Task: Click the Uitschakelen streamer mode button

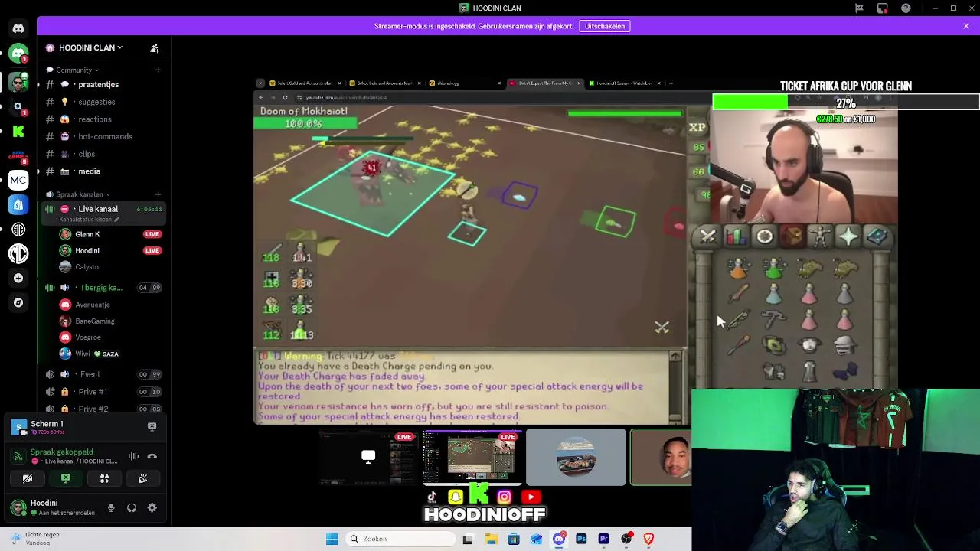Action: click(x=605, y=26)
